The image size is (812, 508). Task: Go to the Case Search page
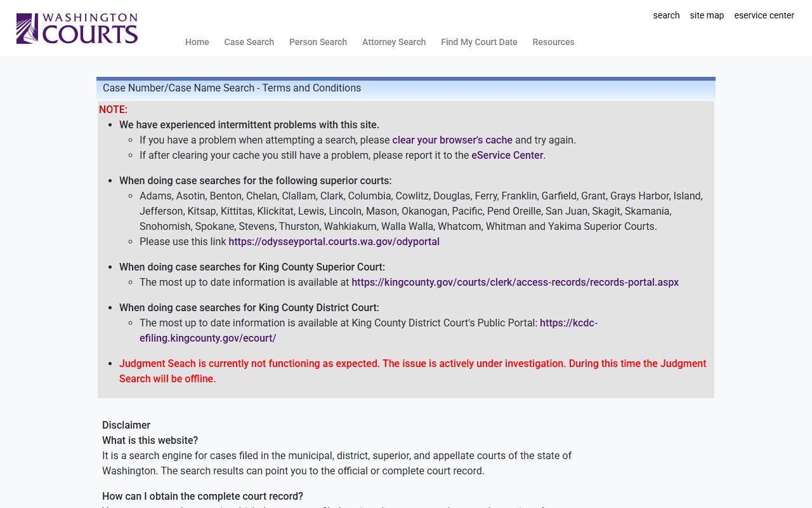(x=249, y=42)
